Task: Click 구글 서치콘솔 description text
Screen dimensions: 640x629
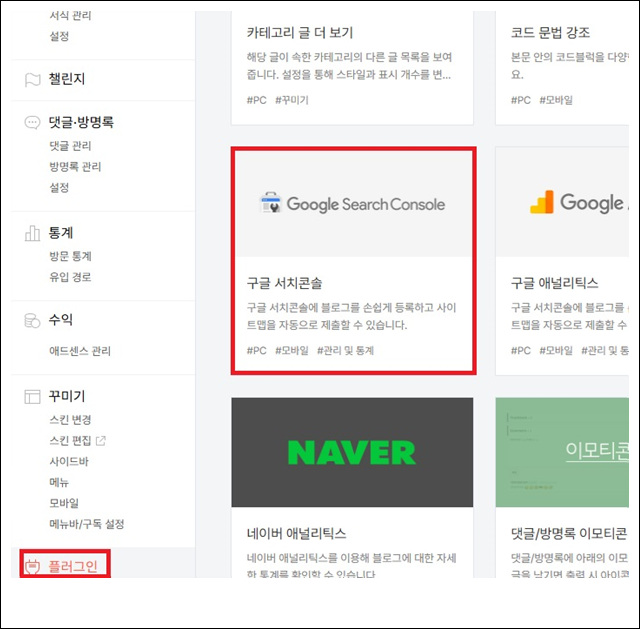Action: click(351, 316)
